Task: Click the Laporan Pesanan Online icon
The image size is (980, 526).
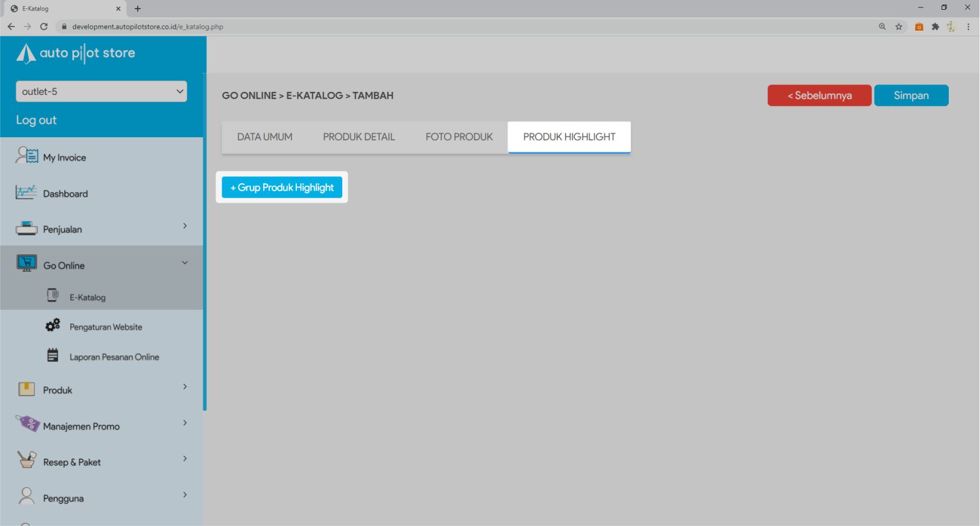Action: click(x=53, y=355)
